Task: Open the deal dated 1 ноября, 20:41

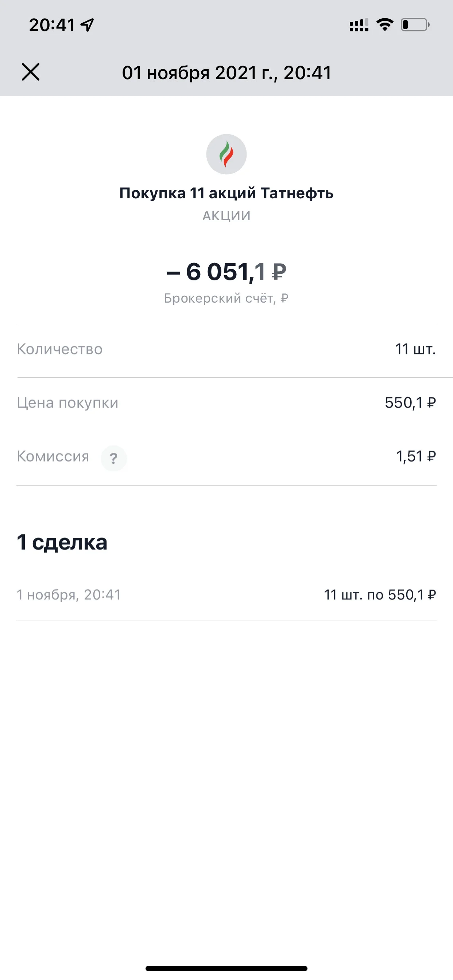Action: tap(226, 595)
